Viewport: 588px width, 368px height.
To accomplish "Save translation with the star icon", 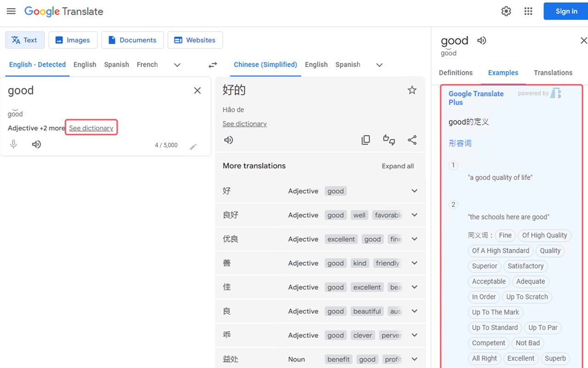I will pos(412,90).
